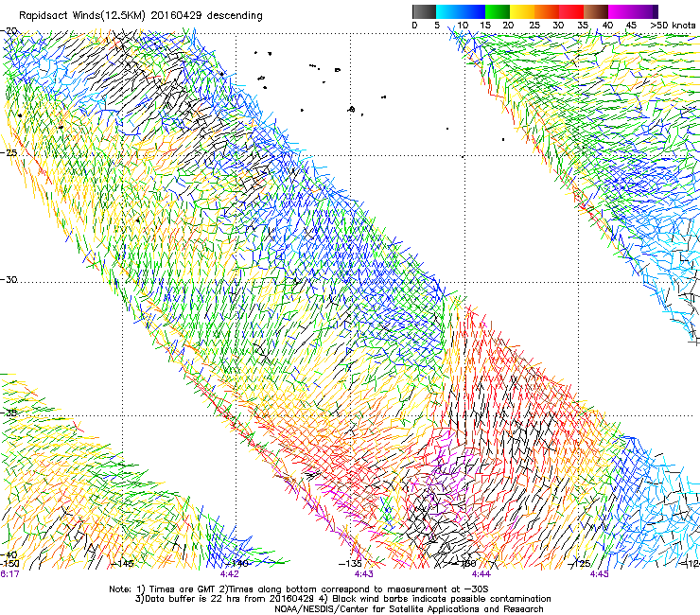Click the '-25' latitude label
Viewport: 700px width, 615px height.
point(9,153)
